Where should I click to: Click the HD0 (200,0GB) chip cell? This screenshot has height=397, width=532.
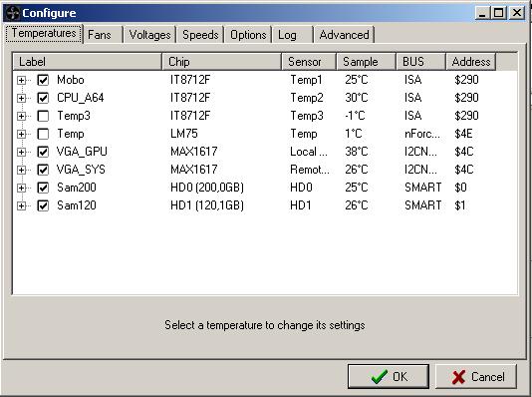click(x=207, y=188)
